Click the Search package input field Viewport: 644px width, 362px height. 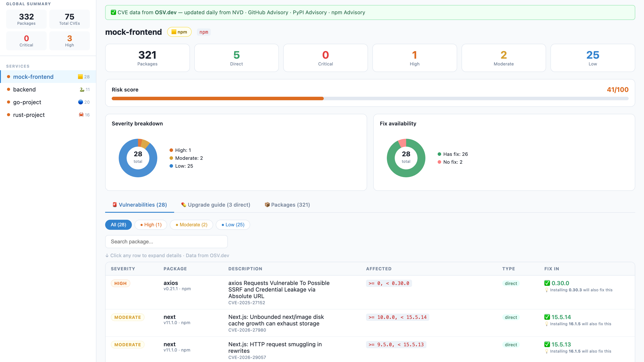point(166,242)
